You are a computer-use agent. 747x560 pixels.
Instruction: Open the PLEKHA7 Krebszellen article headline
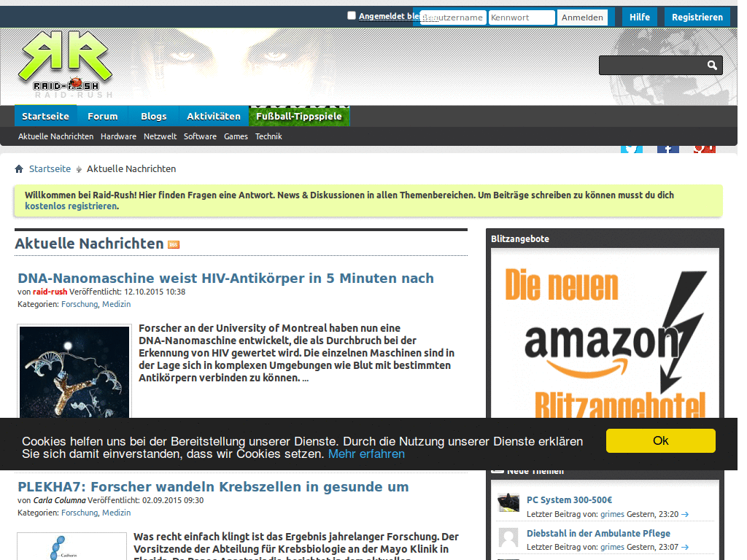pos(213,486)
